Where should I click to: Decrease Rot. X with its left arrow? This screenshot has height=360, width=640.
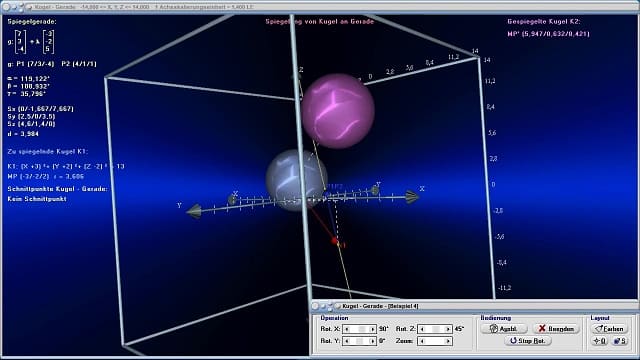point(347,329)
